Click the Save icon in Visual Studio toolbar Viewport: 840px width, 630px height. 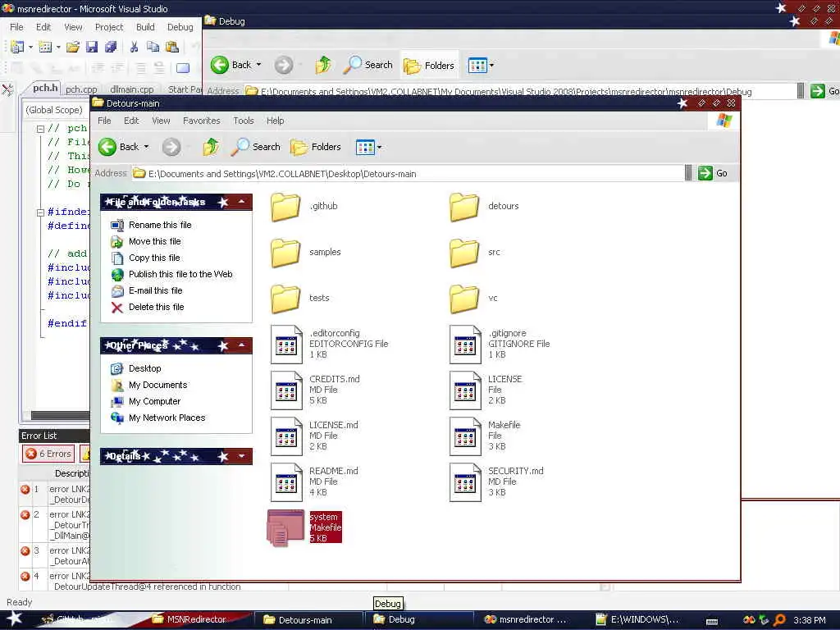pos(92,47)
